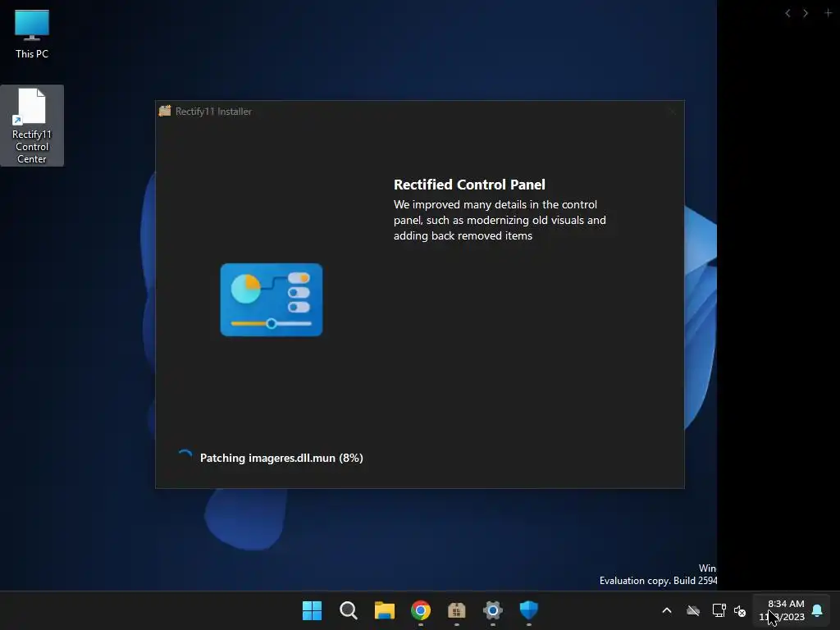Open taskbar Search

348,610
